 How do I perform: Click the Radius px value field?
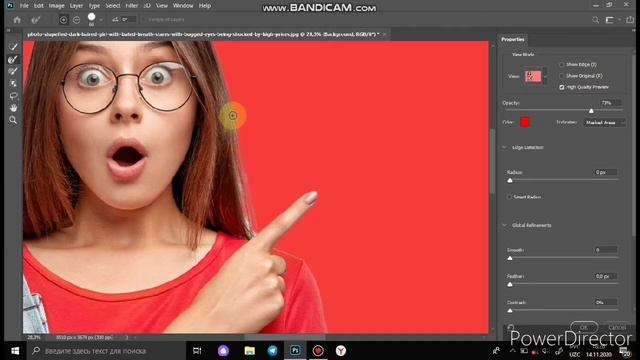(x=606, y=172)
